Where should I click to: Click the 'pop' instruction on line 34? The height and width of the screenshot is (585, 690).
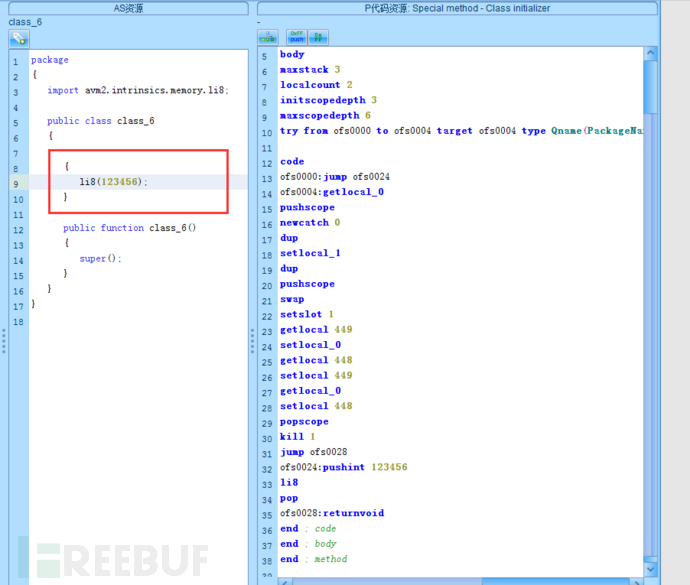(289, 498)
